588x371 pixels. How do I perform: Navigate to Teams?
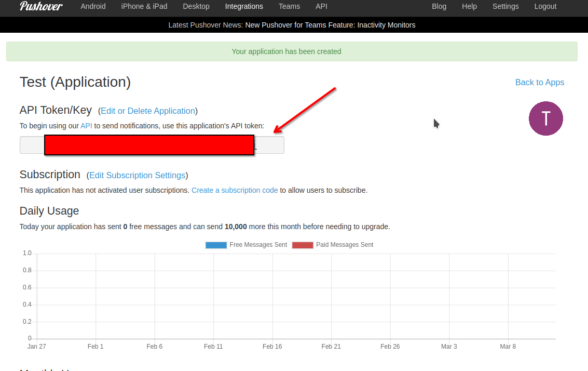coord(289,6)
